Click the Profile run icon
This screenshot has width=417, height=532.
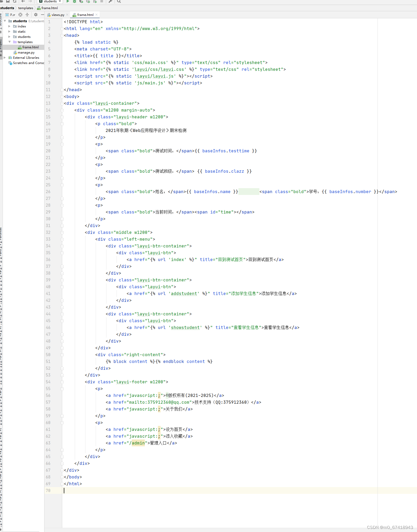click(88, 1)
